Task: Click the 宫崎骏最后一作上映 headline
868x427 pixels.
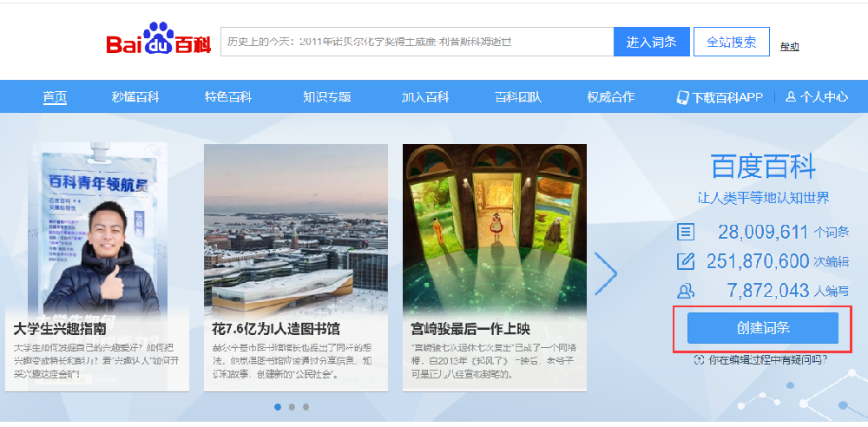Action: point(470,329)
